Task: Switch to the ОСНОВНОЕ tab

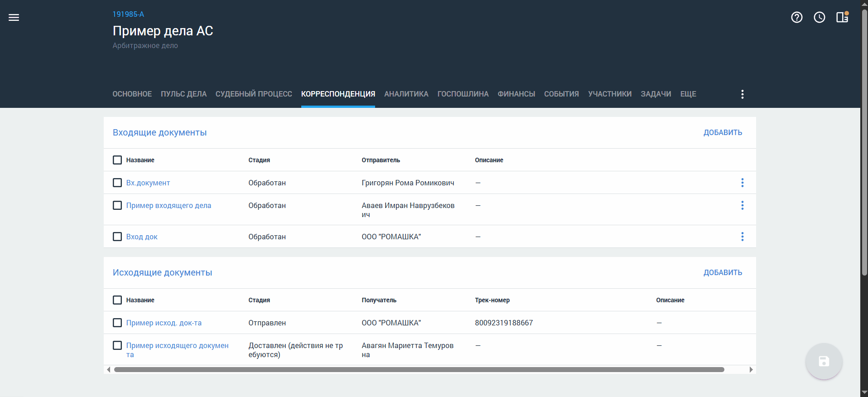Action: click(x=132, y=94)
